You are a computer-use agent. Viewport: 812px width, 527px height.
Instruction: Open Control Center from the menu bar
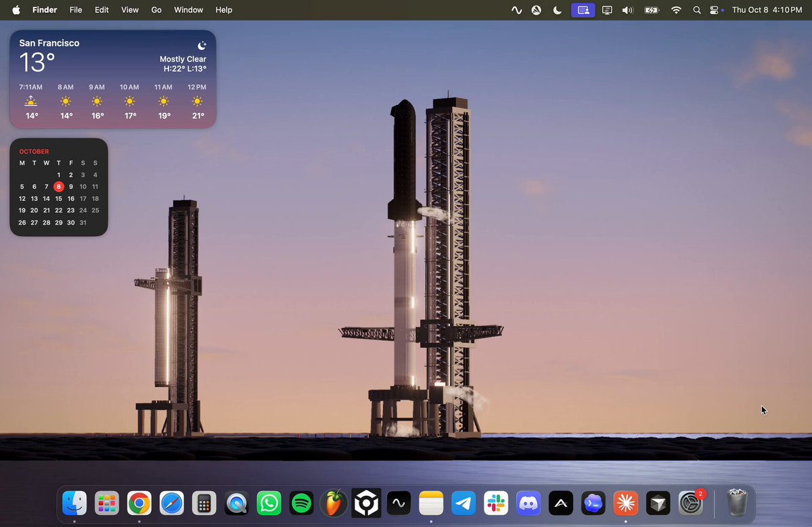(x=715, y=10)
